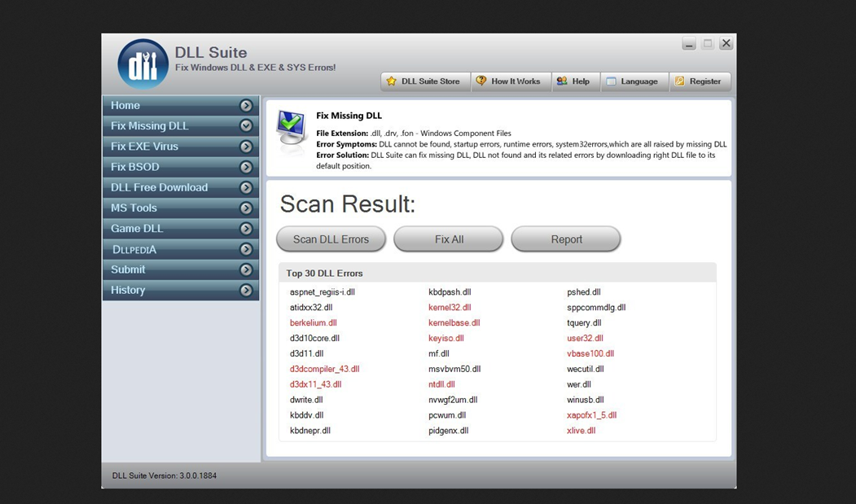
Task: Collapse the Fix Missing DLL down-arrow
Action: point(246,126)
